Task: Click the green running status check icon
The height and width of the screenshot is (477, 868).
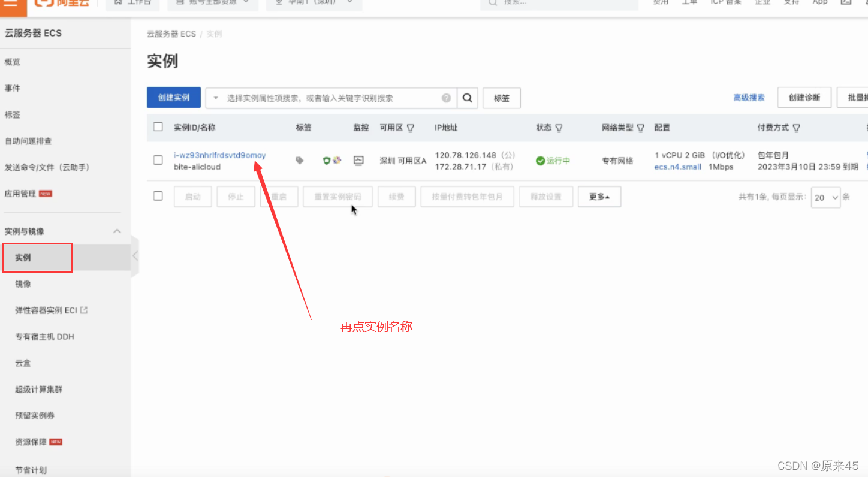Action: 540,161
